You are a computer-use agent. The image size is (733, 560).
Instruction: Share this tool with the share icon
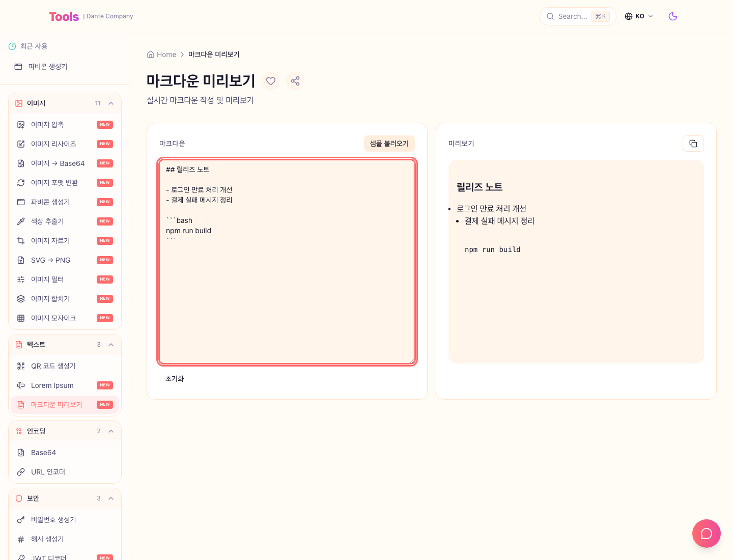[295, 81]
